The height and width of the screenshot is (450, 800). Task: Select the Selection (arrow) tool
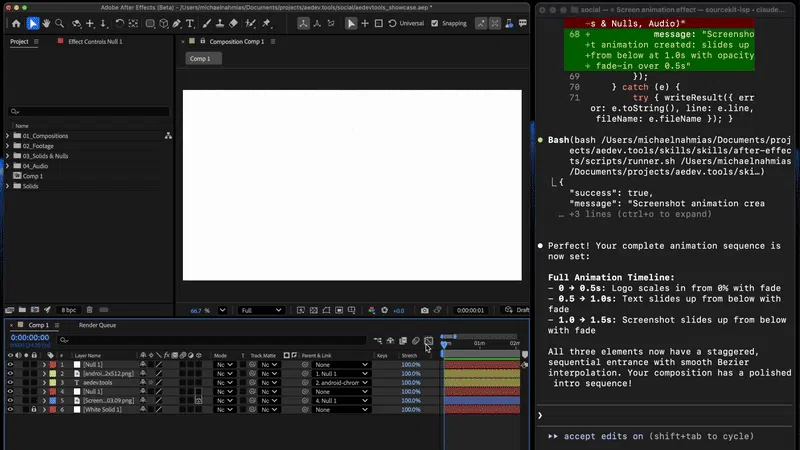pyautogui.click(x=33, y=23)
